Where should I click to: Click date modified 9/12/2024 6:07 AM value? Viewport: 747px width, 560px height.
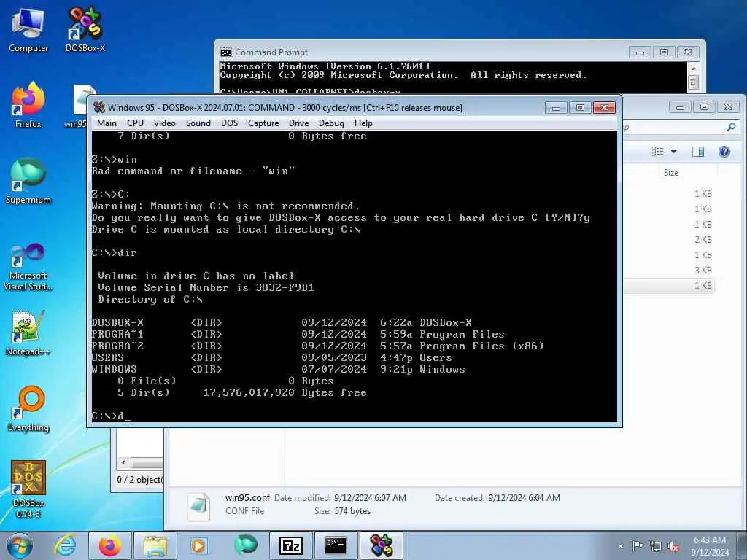coord(370,497)
